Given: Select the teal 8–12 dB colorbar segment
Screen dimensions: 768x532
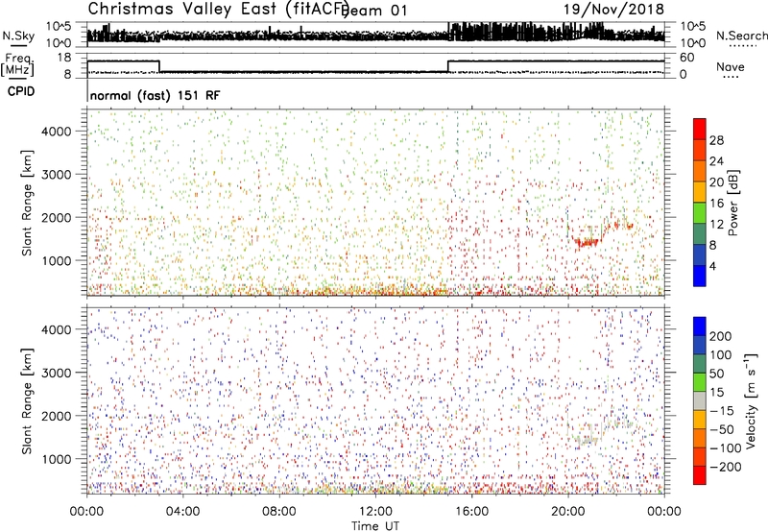Looking at the screenshot, I should pos(700,233).
